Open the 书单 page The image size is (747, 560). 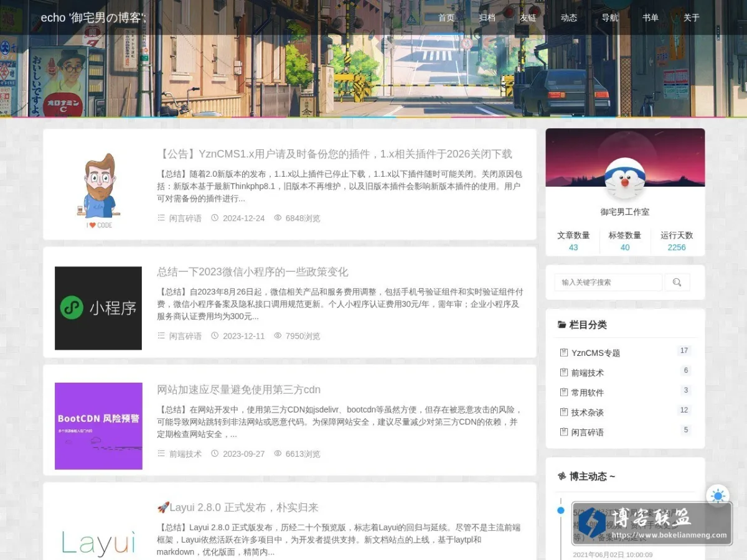(651, 17)
